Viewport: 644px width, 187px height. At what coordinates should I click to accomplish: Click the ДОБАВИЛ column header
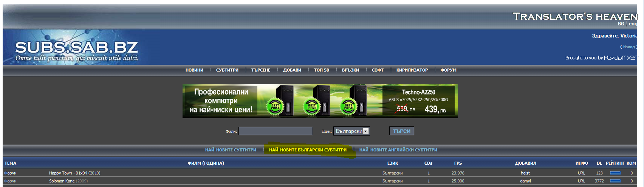pyautogui.click(x=526, y=163)
